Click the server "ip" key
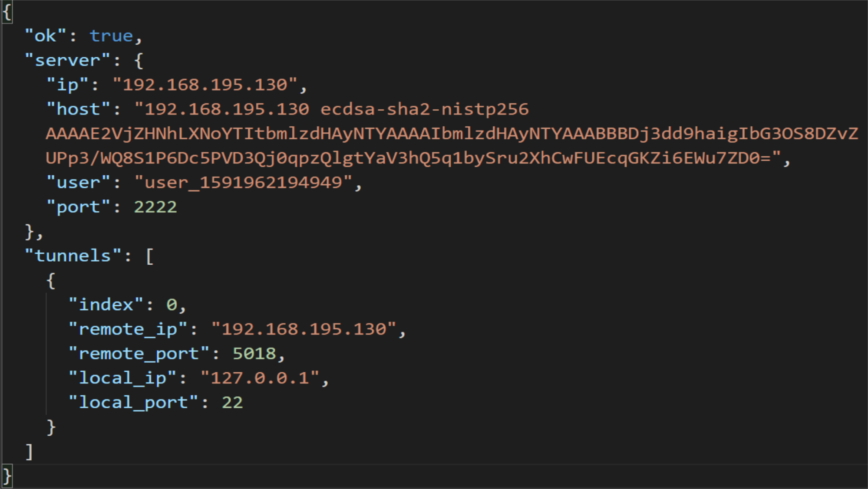 point(67,85)
